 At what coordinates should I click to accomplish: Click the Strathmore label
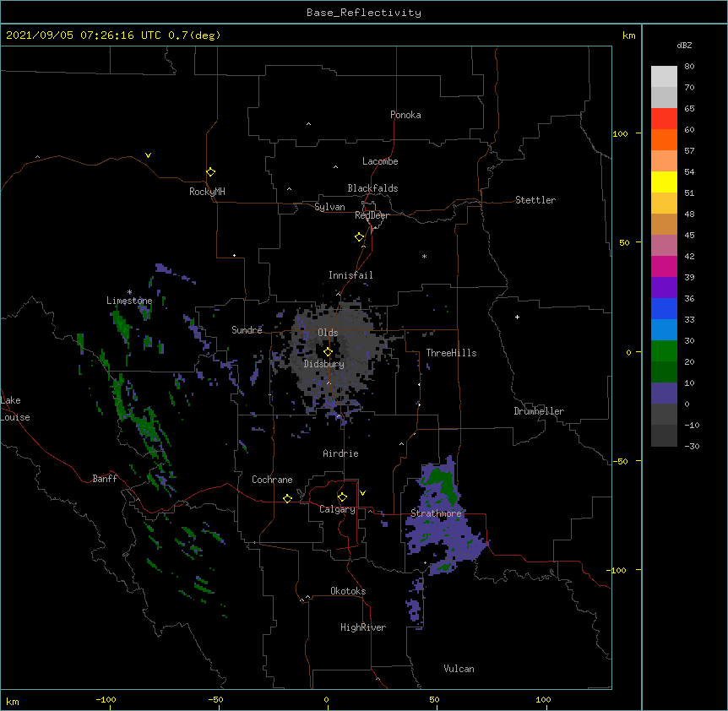tap(436, 513)
